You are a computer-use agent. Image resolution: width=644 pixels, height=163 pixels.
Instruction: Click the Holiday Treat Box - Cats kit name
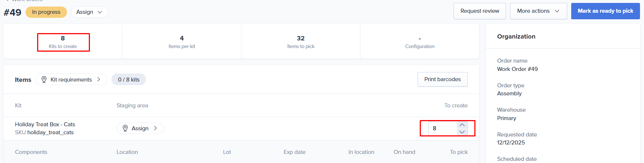[x=45, y=124]
